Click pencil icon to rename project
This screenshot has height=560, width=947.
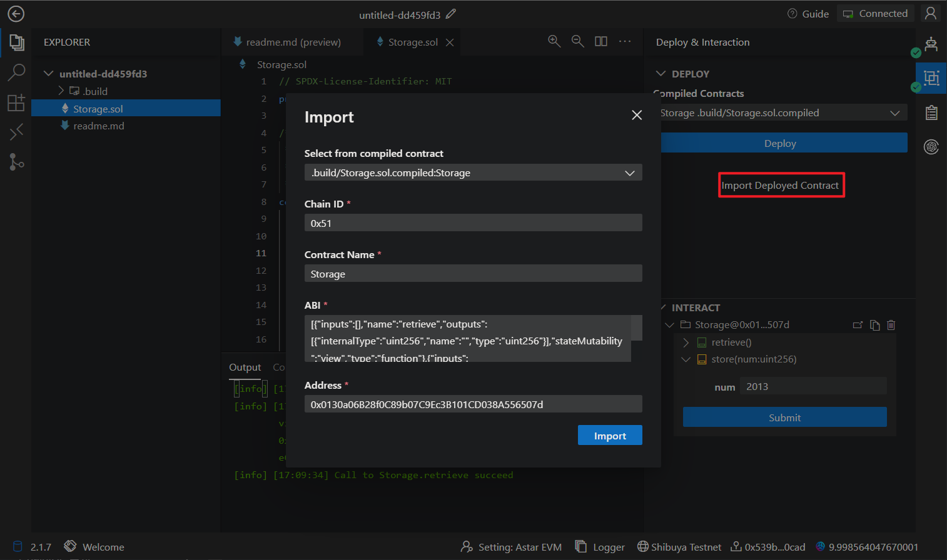pyautogui.click(x=451, y=14)
